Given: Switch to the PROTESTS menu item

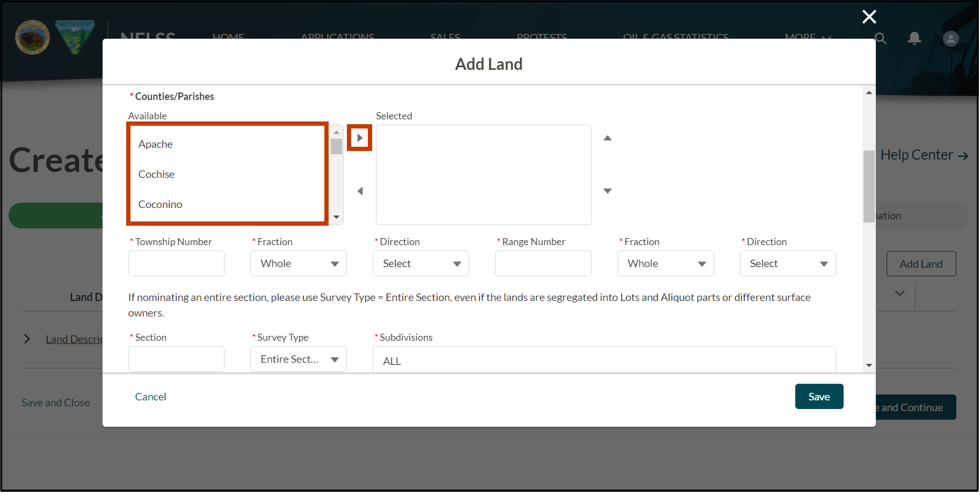Looking at the screenshot, I should [542, 38].
